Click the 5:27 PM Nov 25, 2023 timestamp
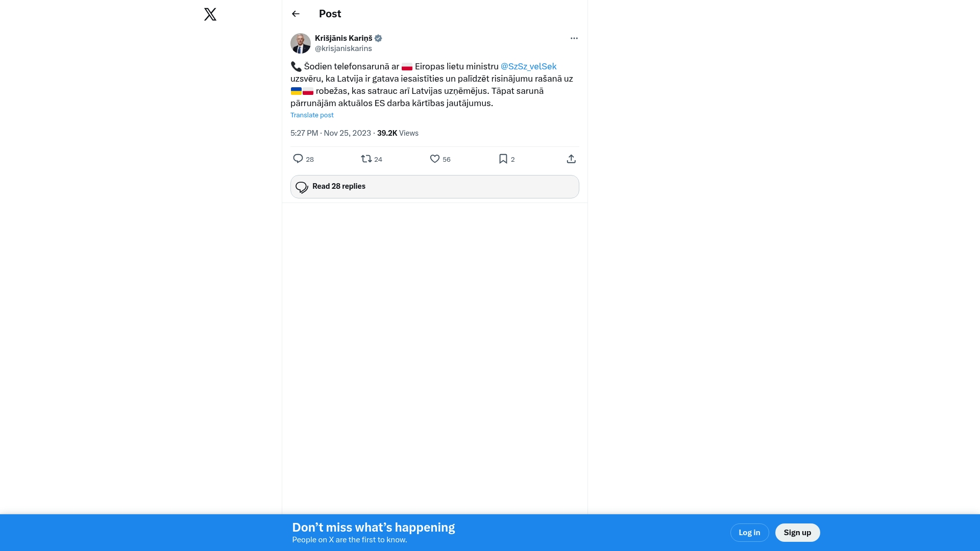This screenshot has width=980, height=551. click(x=330, y=133)
